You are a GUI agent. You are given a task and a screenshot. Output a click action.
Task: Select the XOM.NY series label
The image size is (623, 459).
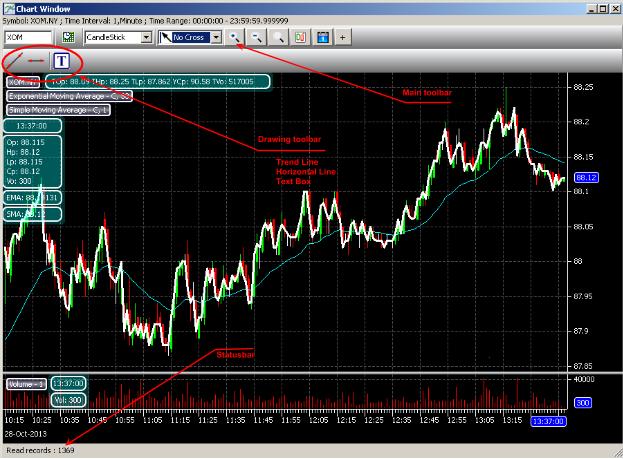pos(22,82)
